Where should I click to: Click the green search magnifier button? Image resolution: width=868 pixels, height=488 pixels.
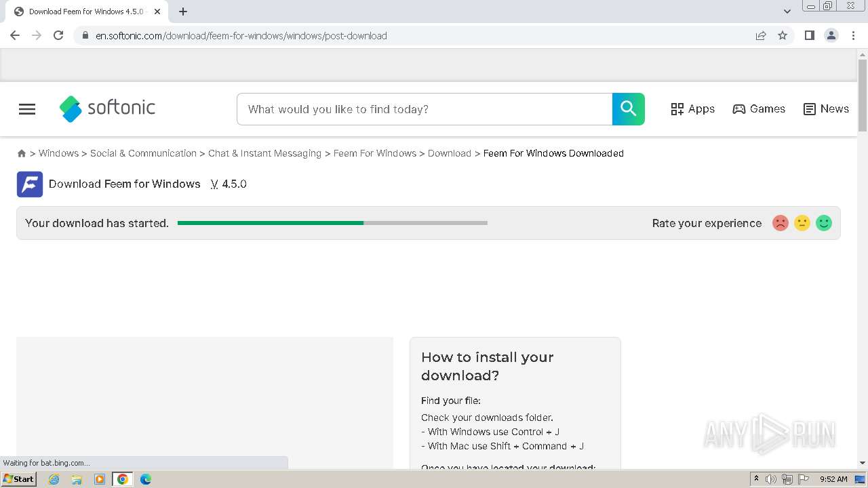pos(629,109)
